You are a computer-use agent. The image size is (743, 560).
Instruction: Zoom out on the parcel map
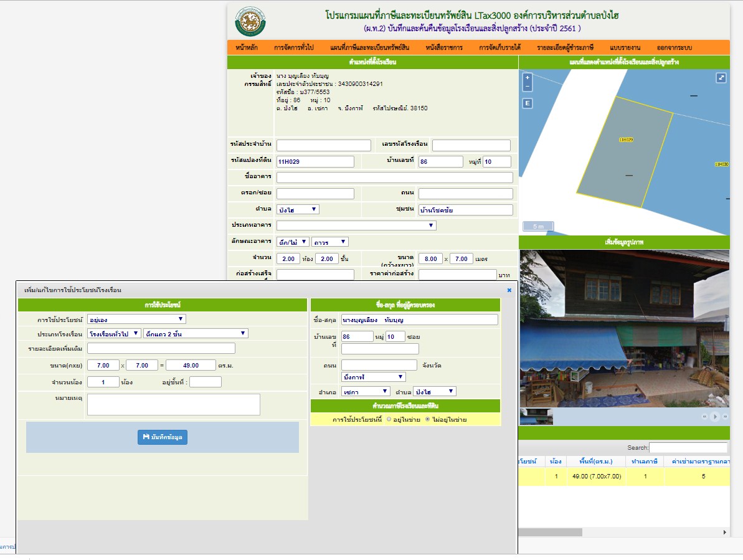click(x=528, y=87)
